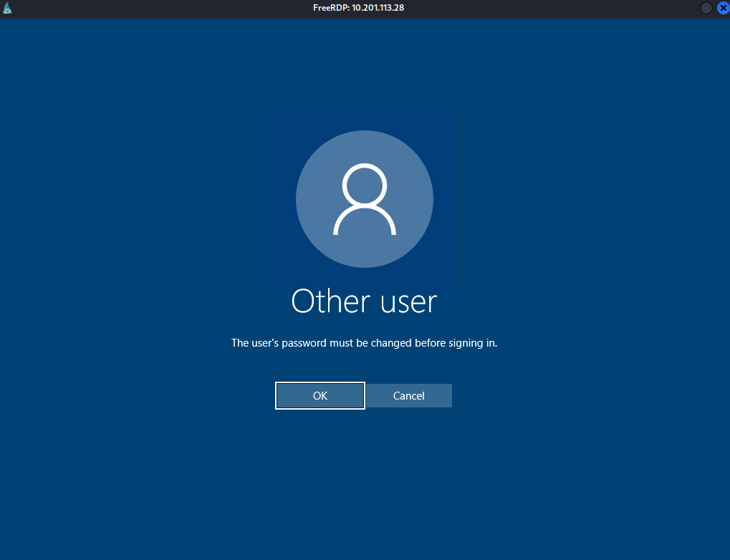Click the user avatar picture
Viewport: 730px width, 560px height.
pyautogui.click(x=365, y=199)
